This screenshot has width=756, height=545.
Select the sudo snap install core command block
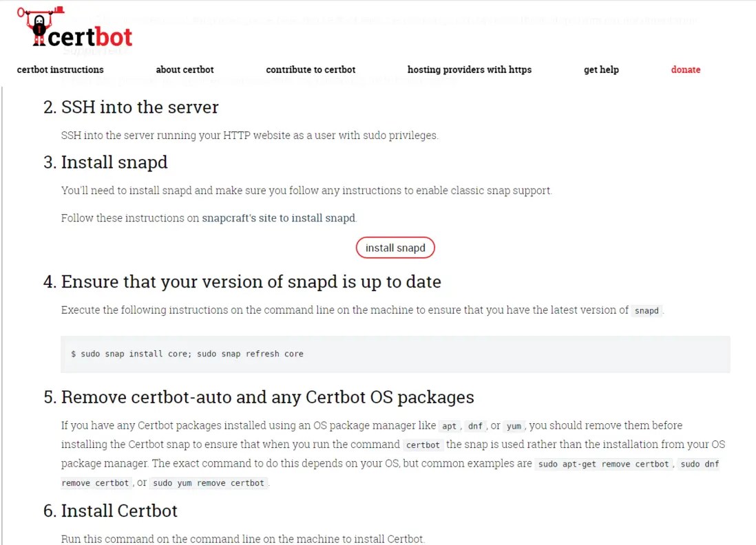click(187, 354)
